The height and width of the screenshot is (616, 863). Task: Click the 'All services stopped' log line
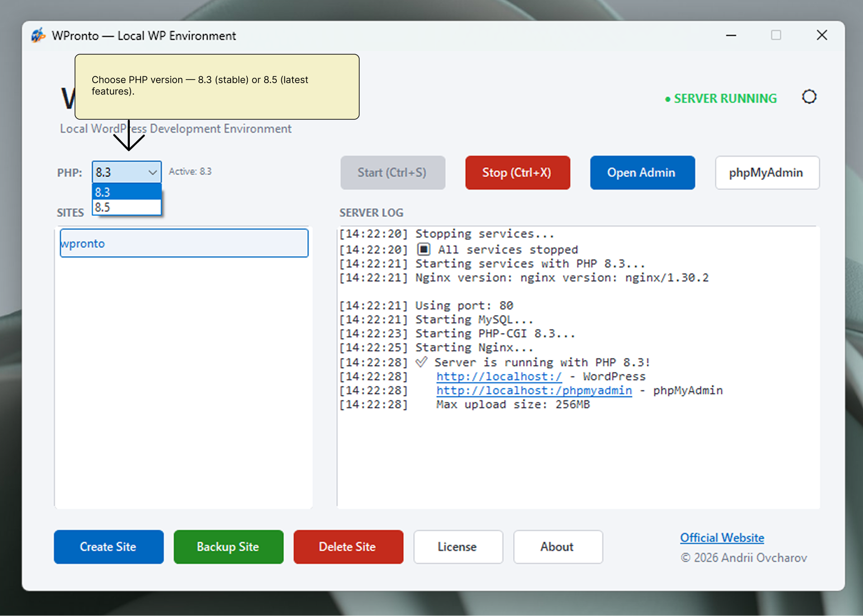(x=459, y=249)
